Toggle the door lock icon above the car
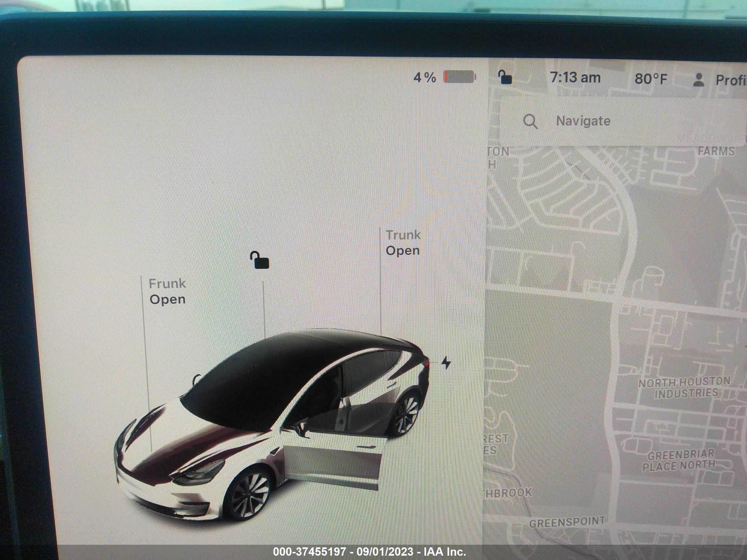 259,260
